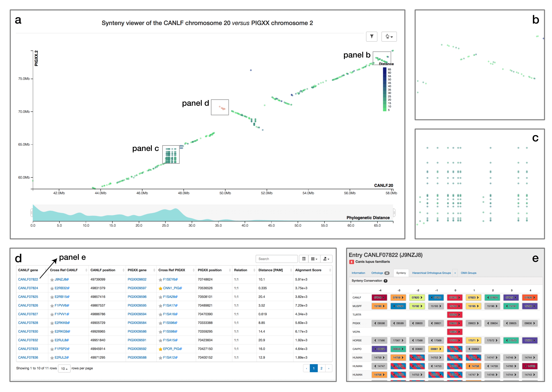Open CANLF07822 gene link
Image resolution: width=552 pixels, height=392 pixels.
(x=28, y=279)
